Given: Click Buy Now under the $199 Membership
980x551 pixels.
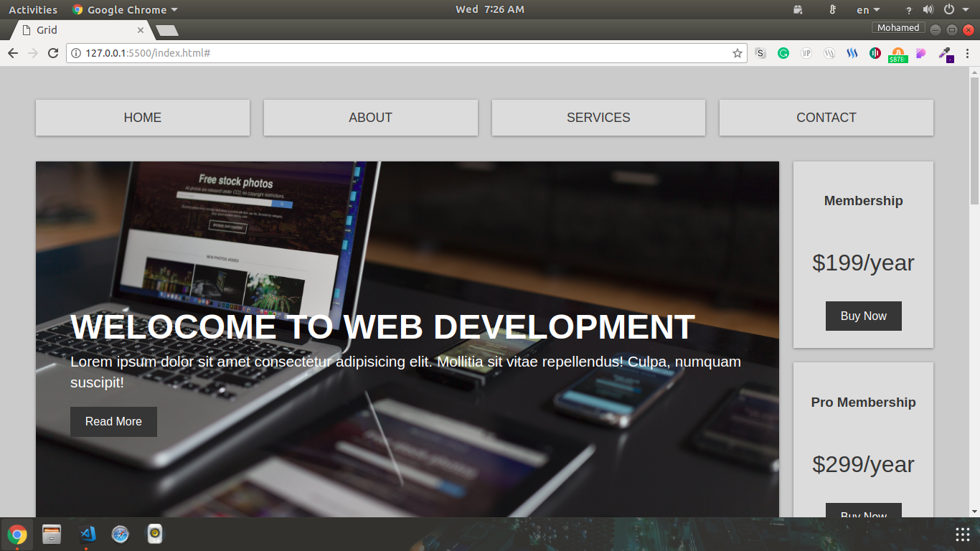Looking at the screenshot, I should click(863, 316).
